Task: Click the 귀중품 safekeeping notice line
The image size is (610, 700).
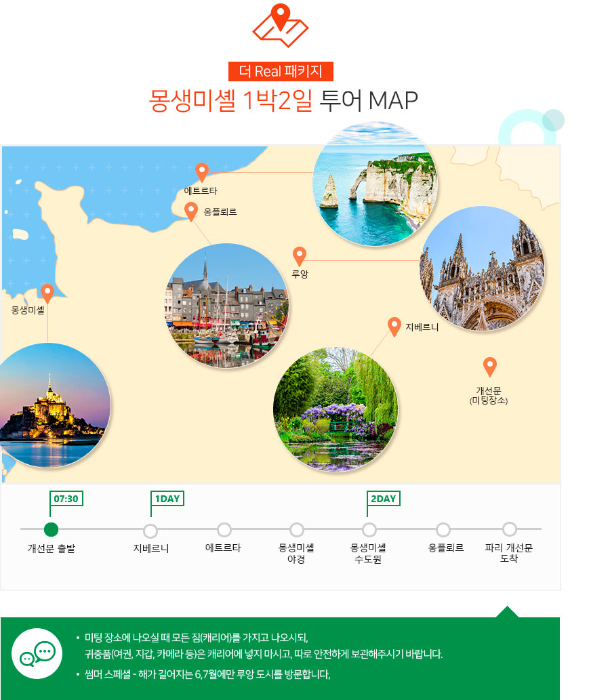Action: point(264,654)
